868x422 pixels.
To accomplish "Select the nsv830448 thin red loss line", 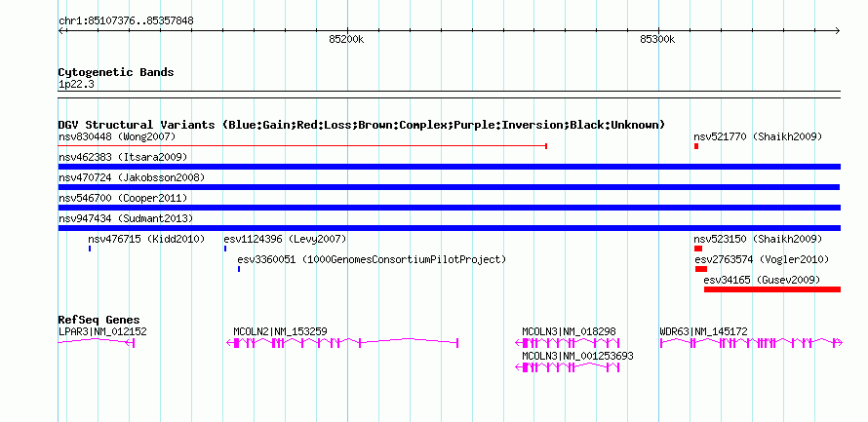I will [x=302, y=146].
